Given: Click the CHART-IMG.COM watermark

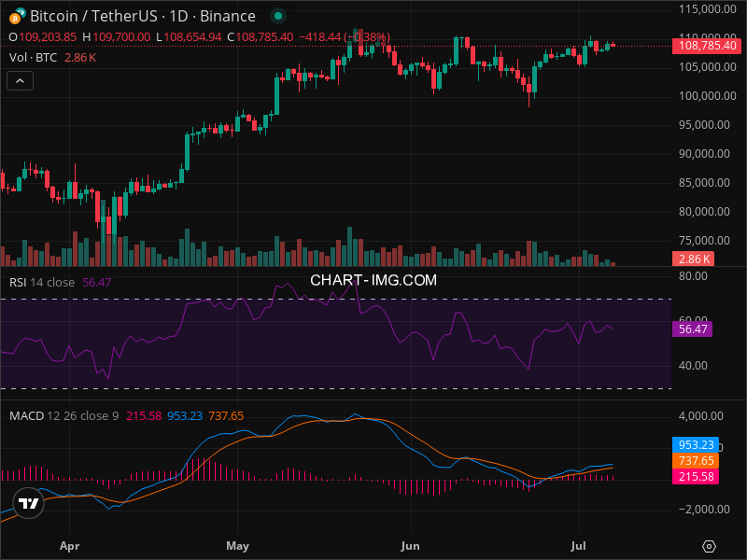Looking at the screenshot, I should (x=373, y=279).
